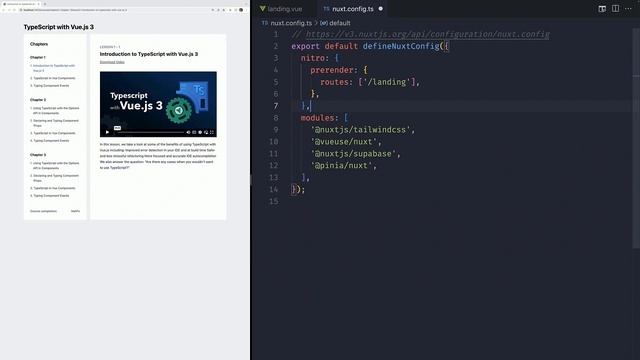Click the Download Video link
Screen dimensions: 640x360
tap(112, 62)
